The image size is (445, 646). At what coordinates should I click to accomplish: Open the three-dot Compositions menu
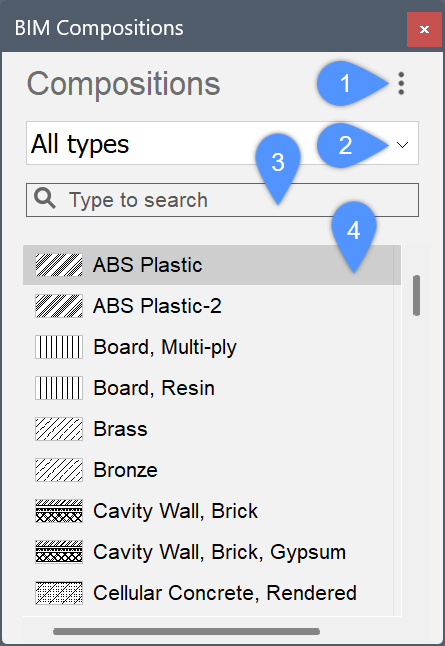[401, 84]
